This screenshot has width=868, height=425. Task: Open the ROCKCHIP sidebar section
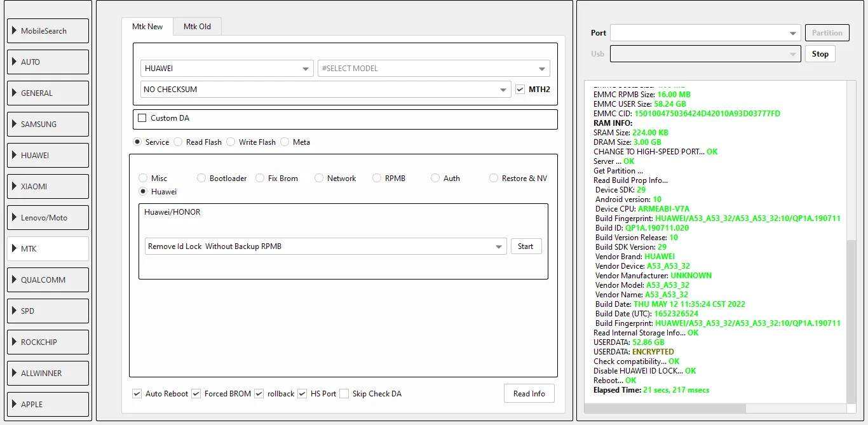coord(48,342)
